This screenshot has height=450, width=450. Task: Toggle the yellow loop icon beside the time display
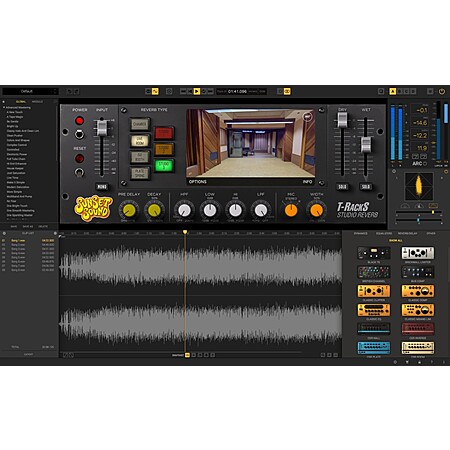tap(287, 91)
